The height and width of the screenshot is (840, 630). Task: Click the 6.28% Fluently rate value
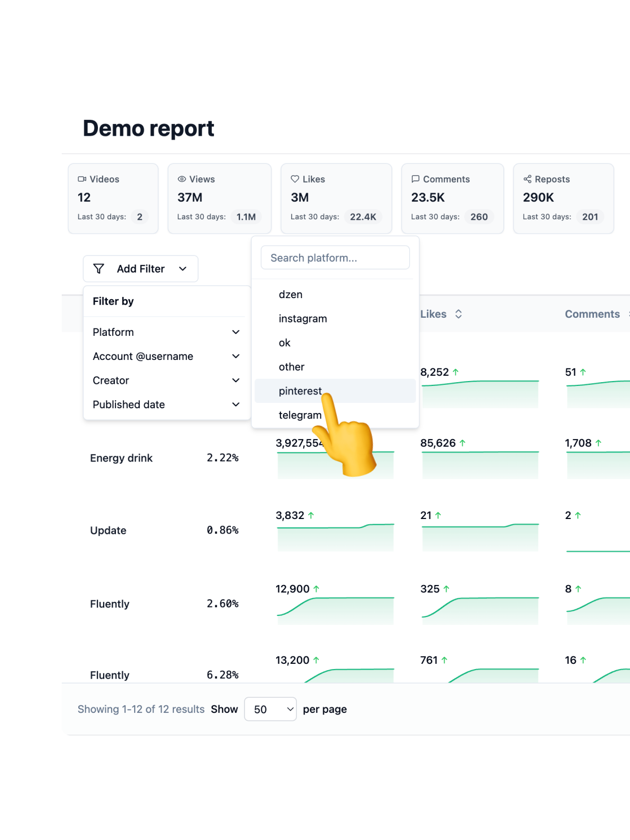point(222,675)
